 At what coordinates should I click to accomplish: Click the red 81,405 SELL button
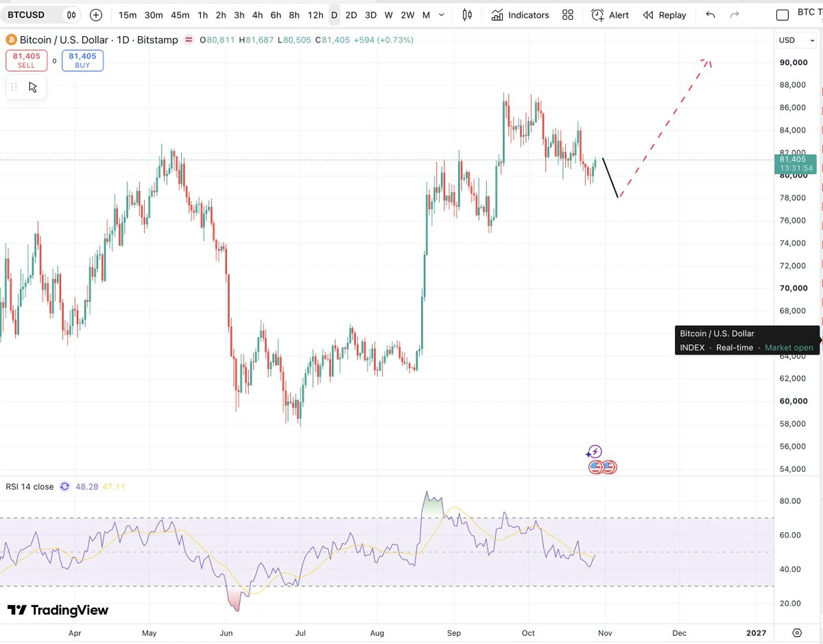click(x=27, y=60)
